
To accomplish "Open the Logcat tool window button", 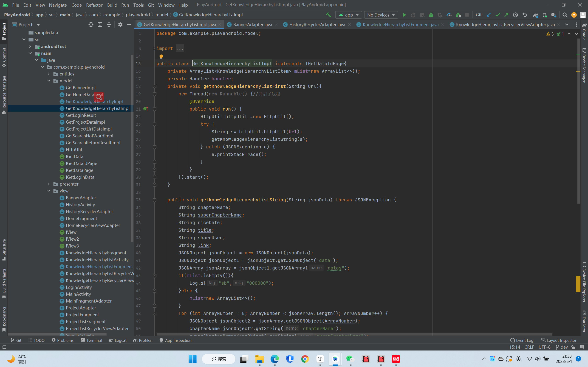I will click(118, 340).
